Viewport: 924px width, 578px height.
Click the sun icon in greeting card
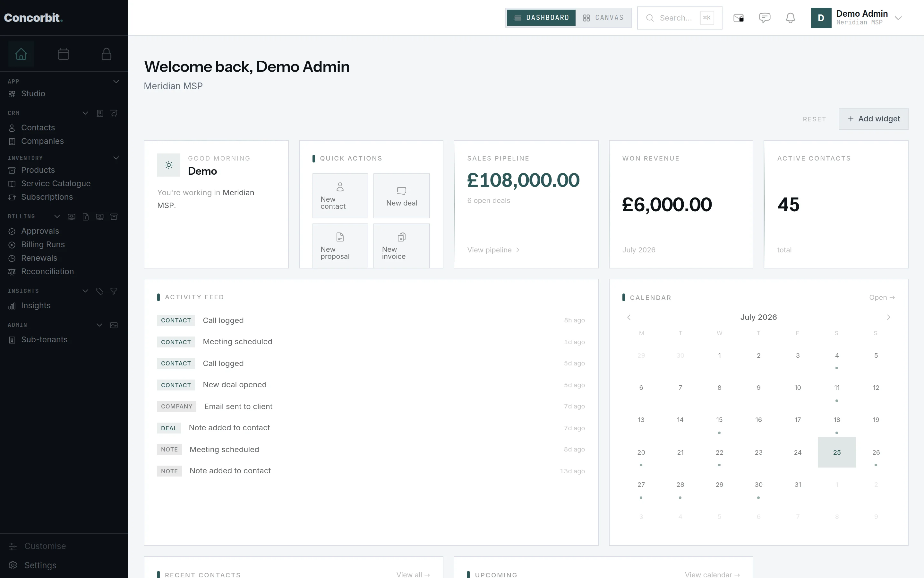tap(169, 165)
